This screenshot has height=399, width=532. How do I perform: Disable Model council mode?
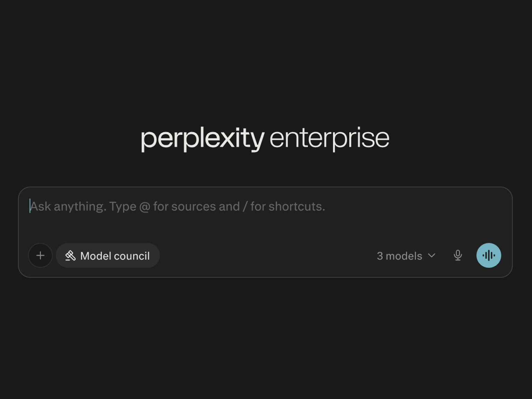tap(108, 256)
